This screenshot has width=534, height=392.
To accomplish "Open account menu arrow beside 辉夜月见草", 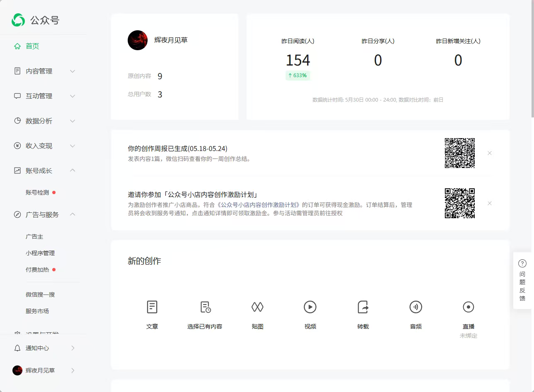I will coord(73,370).
